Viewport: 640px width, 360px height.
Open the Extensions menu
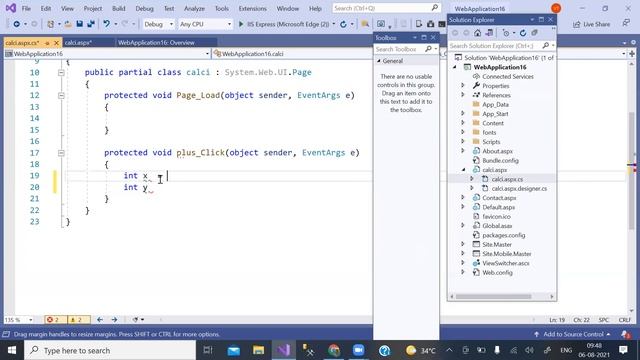point(253,8)
